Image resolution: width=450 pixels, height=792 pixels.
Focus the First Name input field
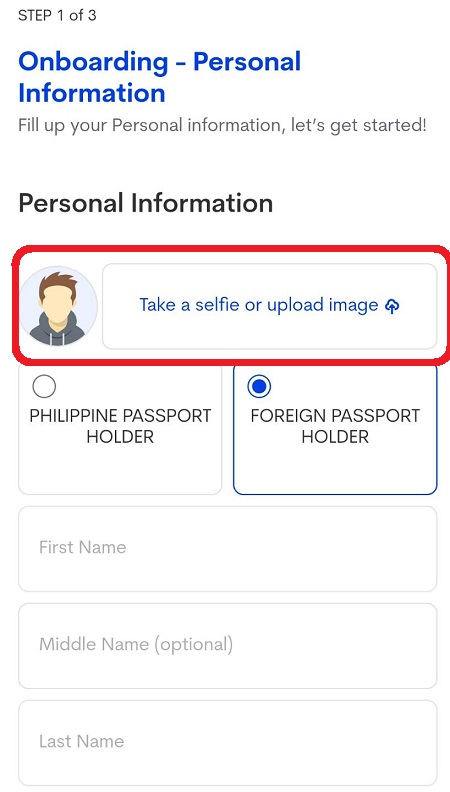click(228, 549)
